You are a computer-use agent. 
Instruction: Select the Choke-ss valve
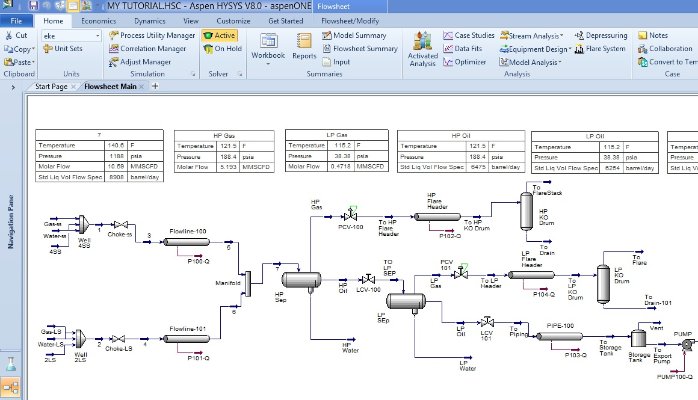pos(120,225)
